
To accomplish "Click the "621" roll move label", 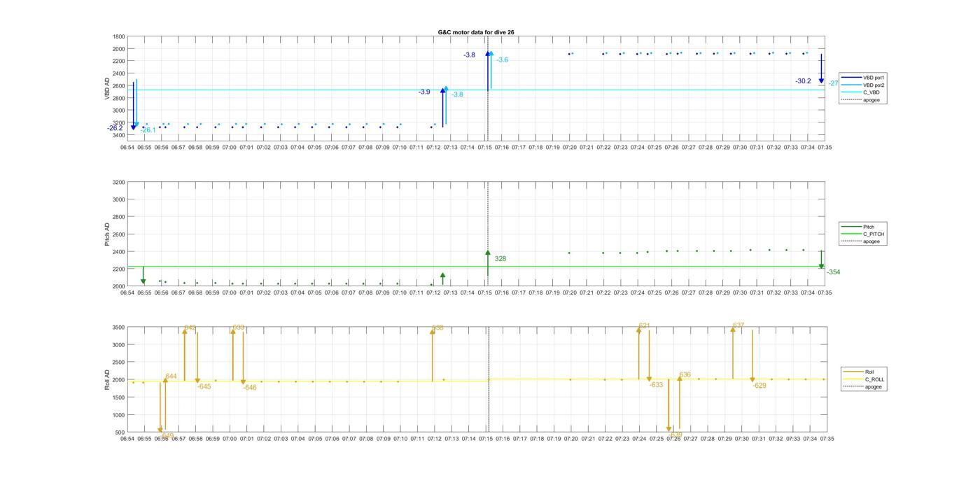I will click(x=645, y=326).
